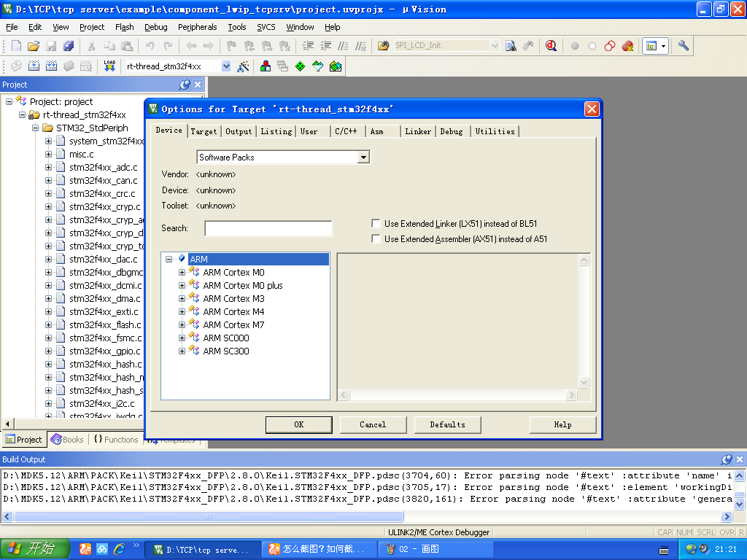
Task: Click the Kill All Breakpoints icon
Action: (627, 46)
